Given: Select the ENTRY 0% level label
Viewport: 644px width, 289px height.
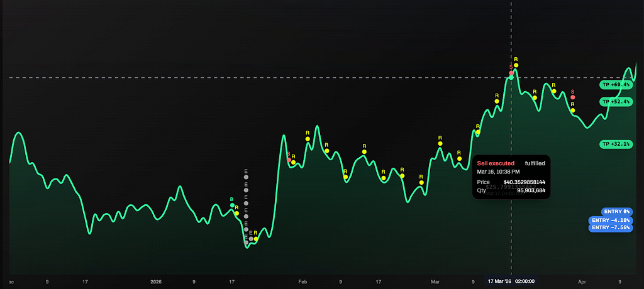Looking at the screenshot, I should point(617,212).
